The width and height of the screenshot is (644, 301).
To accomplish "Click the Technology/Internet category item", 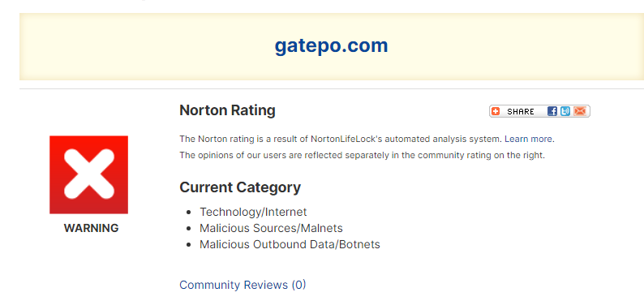I will pos(253,212).
